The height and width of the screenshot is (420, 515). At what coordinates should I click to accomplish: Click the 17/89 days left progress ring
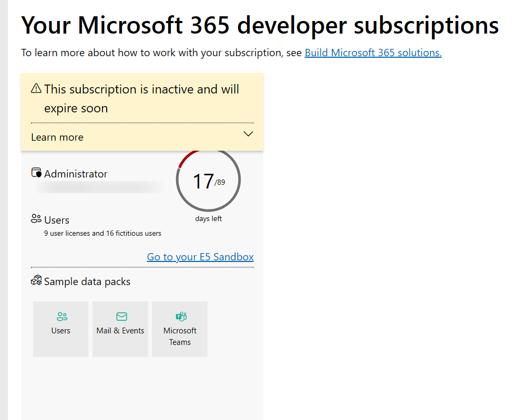[208, 180]
